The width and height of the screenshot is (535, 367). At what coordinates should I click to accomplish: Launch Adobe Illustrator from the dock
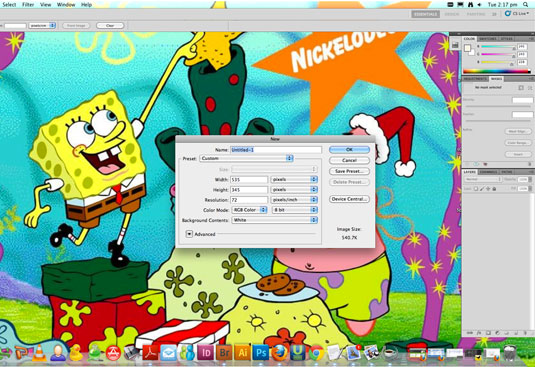coord(242,353)
